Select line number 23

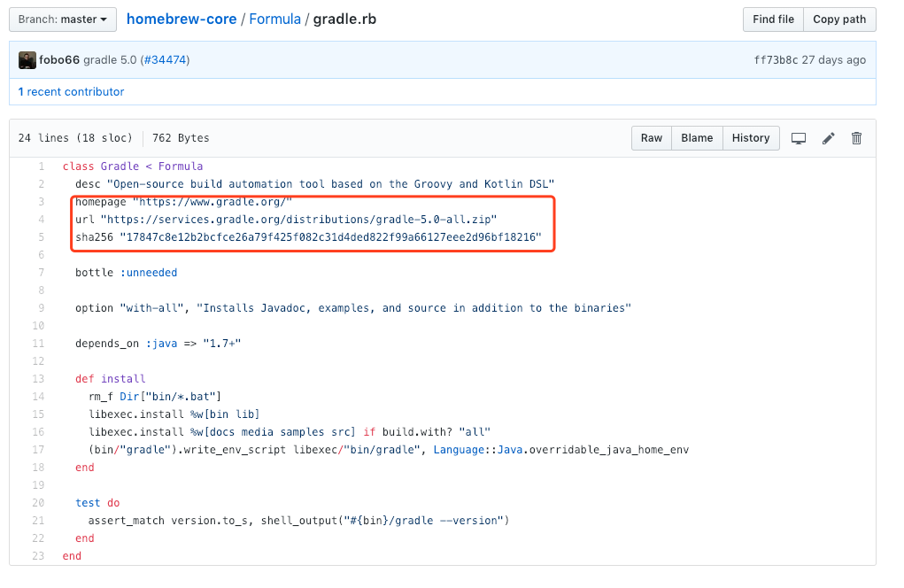tap(38, 556)
